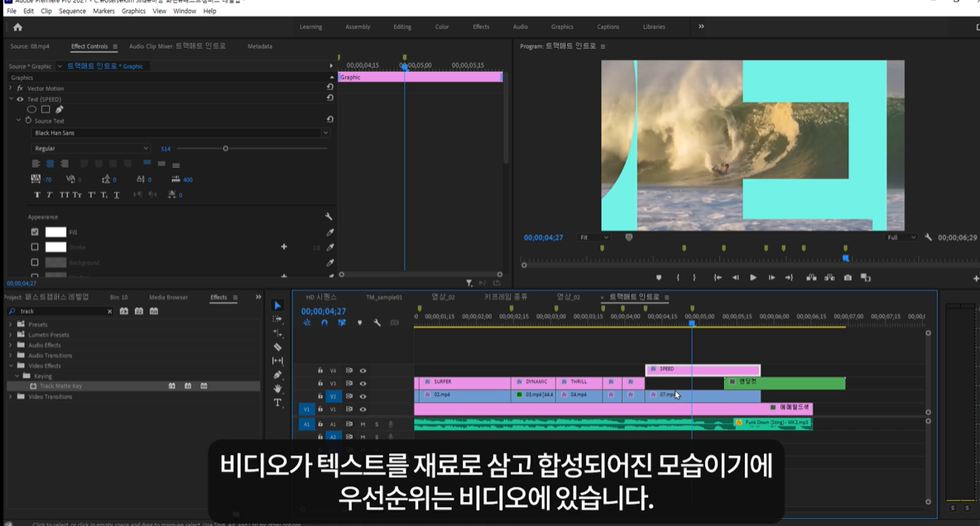Choose free draw bezier mask pen
The height and width of the screenshot is (526, 980).
click(60, 109)
